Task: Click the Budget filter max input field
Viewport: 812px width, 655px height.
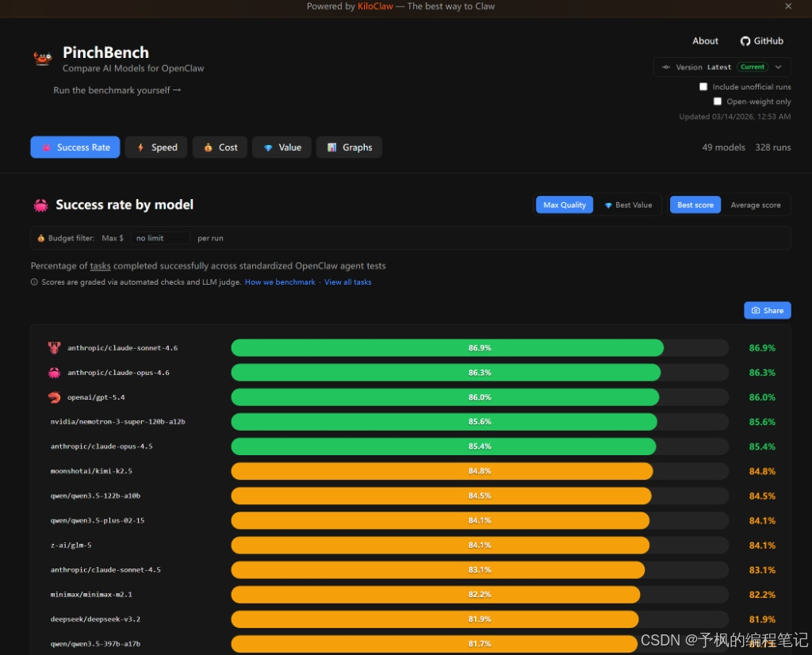Action: click(x=160, y=238)
